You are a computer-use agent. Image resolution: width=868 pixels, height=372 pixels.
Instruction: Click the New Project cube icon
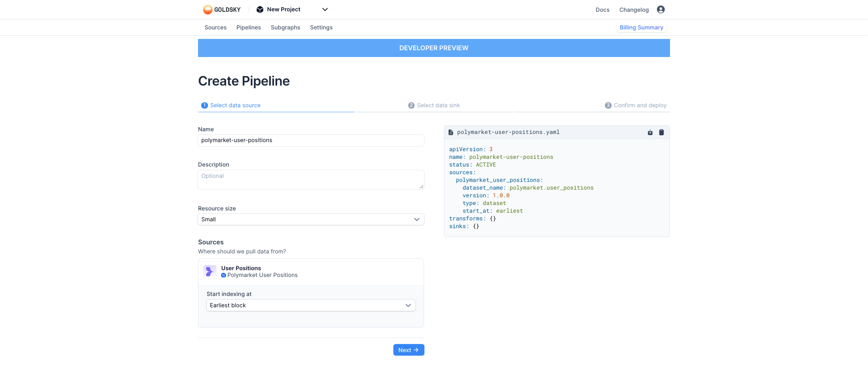tap(260, 10)
